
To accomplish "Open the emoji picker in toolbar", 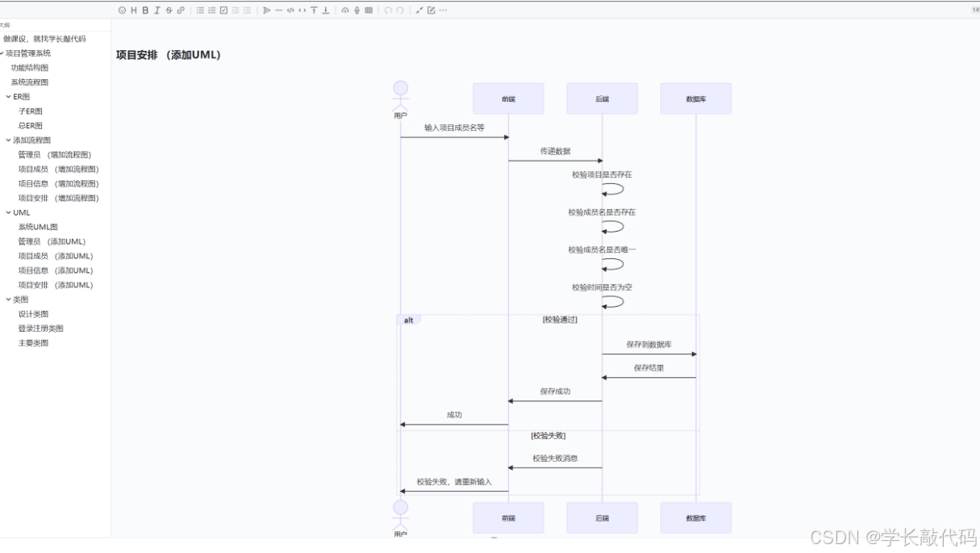I will (123, 10).
